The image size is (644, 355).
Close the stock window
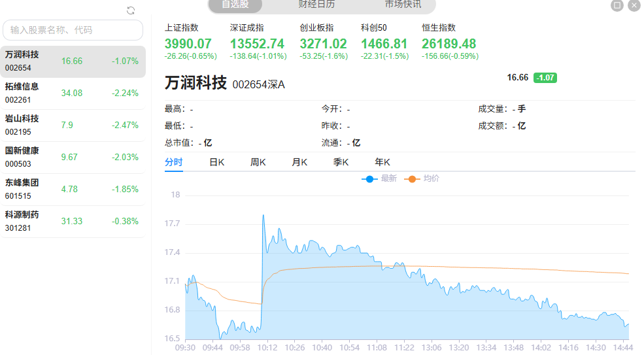634,6
